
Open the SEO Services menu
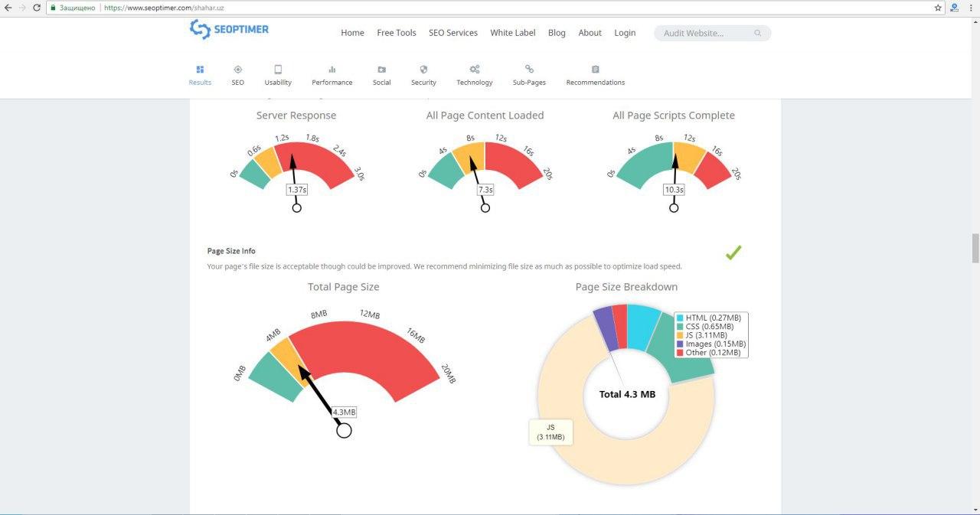[x=453, y=33]
